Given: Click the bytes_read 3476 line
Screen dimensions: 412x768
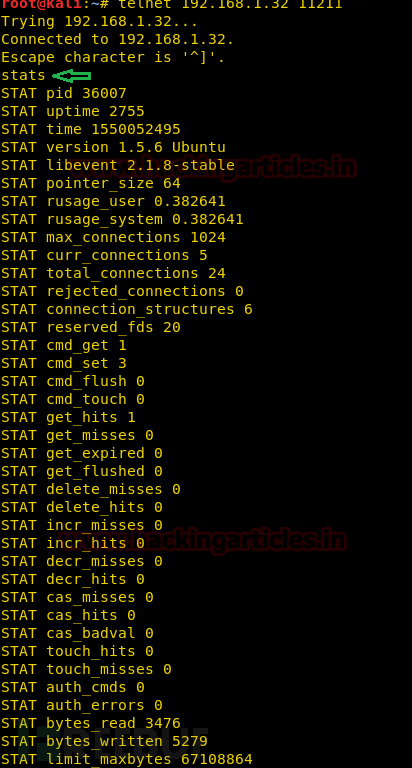Looking at the screenshot, I should (91, 723).
